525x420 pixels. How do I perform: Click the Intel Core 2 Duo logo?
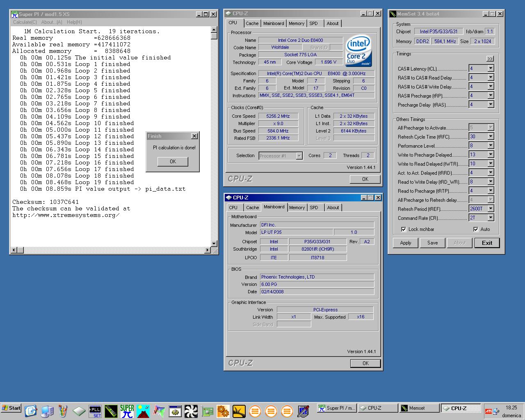coord(358,50)
